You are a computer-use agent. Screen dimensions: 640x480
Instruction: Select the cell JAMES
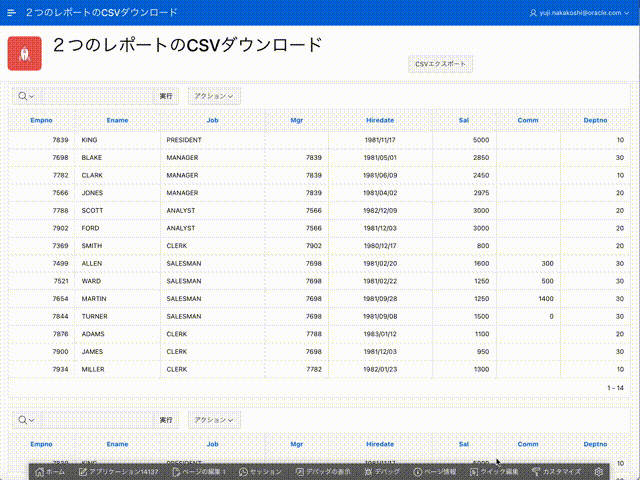coord(92,351)
